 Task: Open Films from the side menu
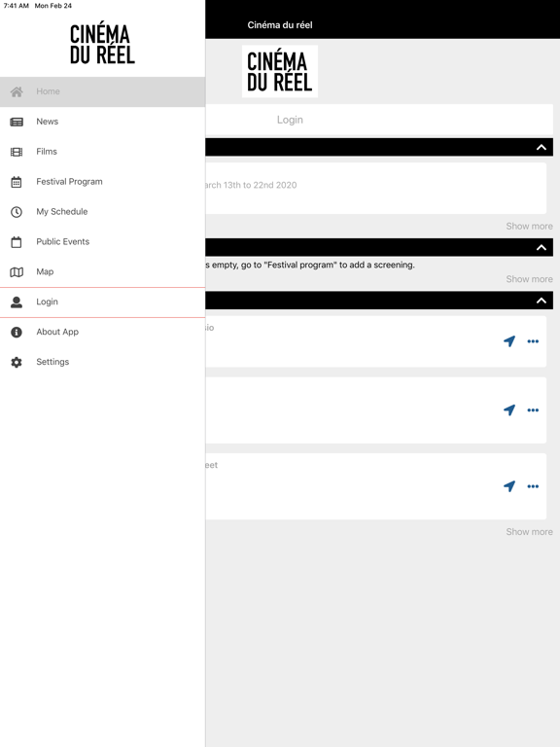102,152
